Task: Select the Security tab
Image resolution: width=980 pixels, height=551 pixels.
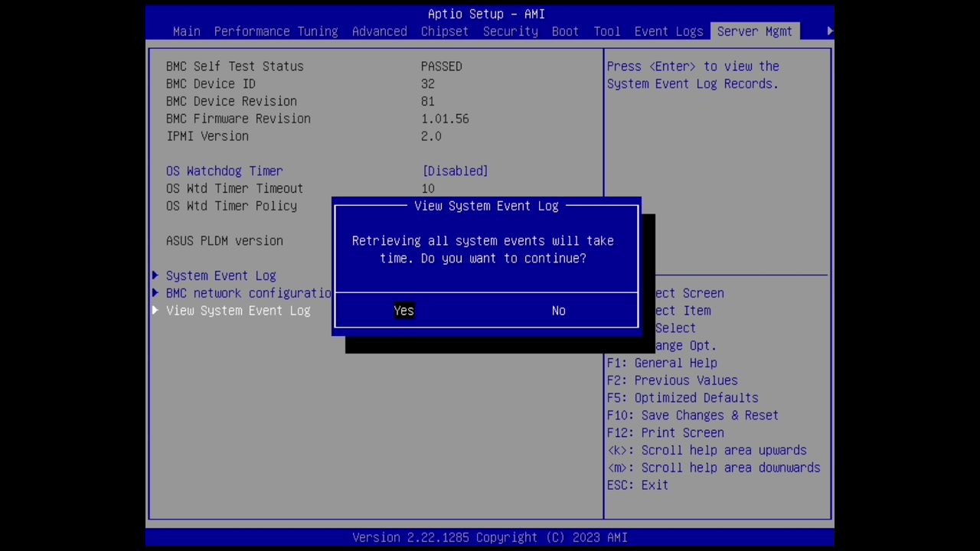Action: tap(510, 31)
